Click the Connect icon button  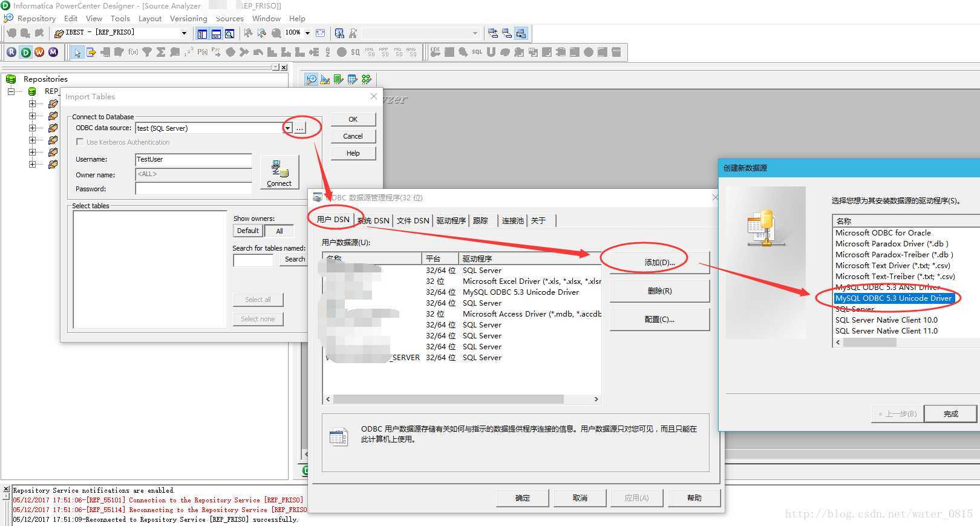tap(279, 173)
